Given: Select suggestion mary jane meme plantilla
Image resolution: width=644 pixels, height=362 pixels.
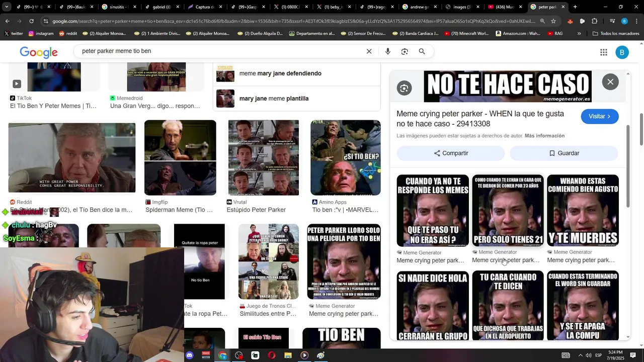Looking at the screenshot, I should (297, 99).
